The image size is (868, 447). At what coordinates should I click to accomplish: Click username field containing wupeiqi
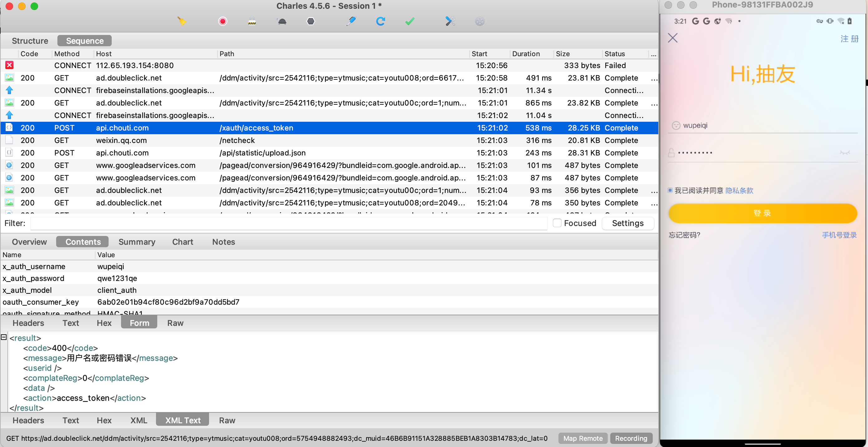point(762,125)
